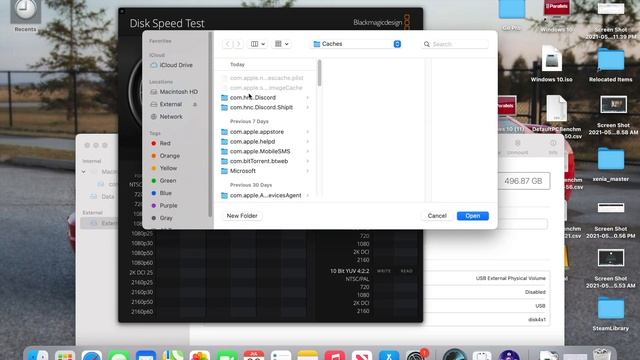Image resolution: width=640 pixels, height=360 pixels.
Task: Go forward in file dialog
Action: click(x=239, y=44)
